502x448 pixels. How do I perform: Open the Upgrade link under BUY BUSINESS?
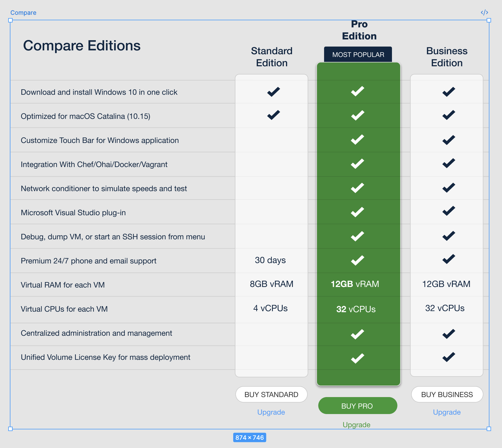[x=447, y=412]
